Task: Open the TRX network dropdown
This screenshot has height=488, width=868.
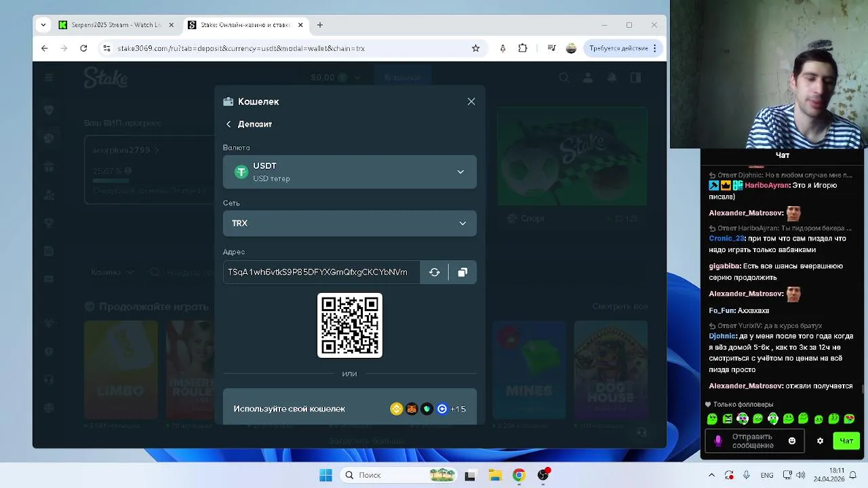Action: pos(350,223)
